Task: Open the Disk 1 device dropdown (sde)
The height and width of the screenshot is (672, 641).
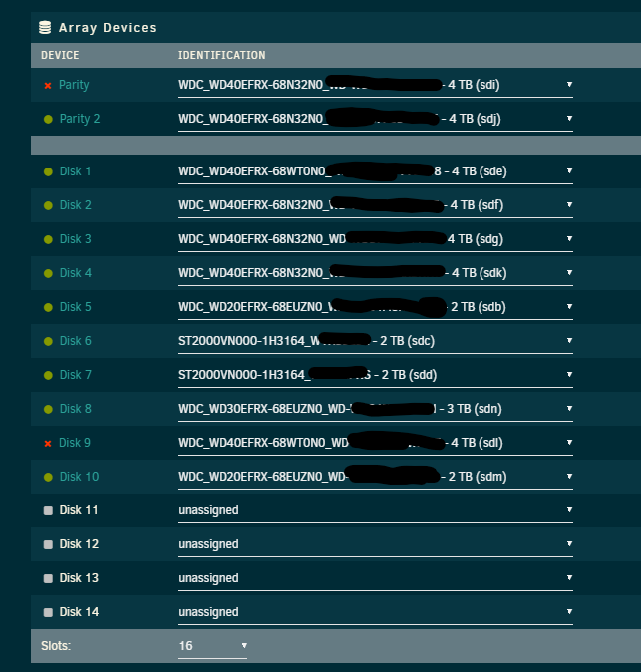Action: (376, 171)
